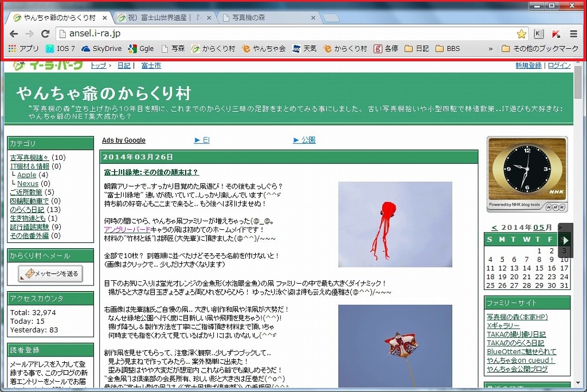
Task: Click the イーラ・パーク logo
Action: point(48,65)
